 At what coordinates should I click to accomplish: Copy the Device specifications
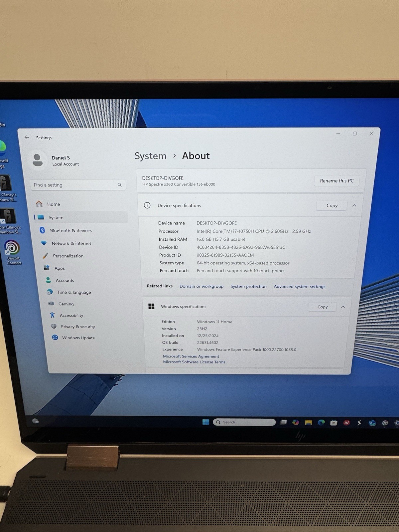332,205
